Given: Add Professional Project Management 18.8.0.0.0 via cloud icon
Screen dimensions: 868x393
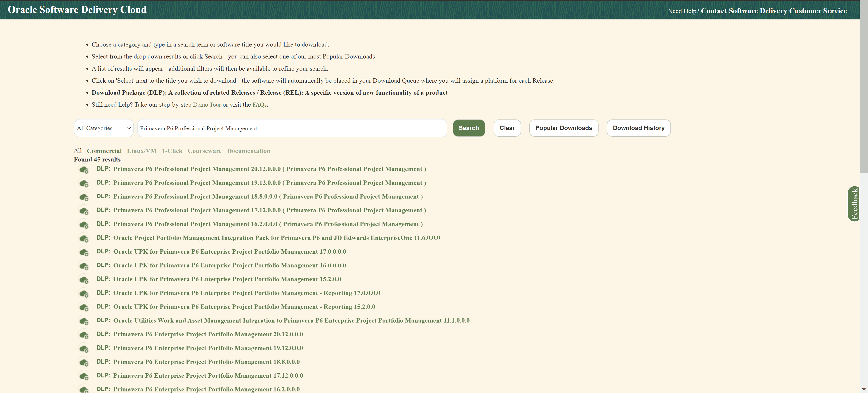Looking at the screenshot, I should pyautogui.click(x=84, y=197).
